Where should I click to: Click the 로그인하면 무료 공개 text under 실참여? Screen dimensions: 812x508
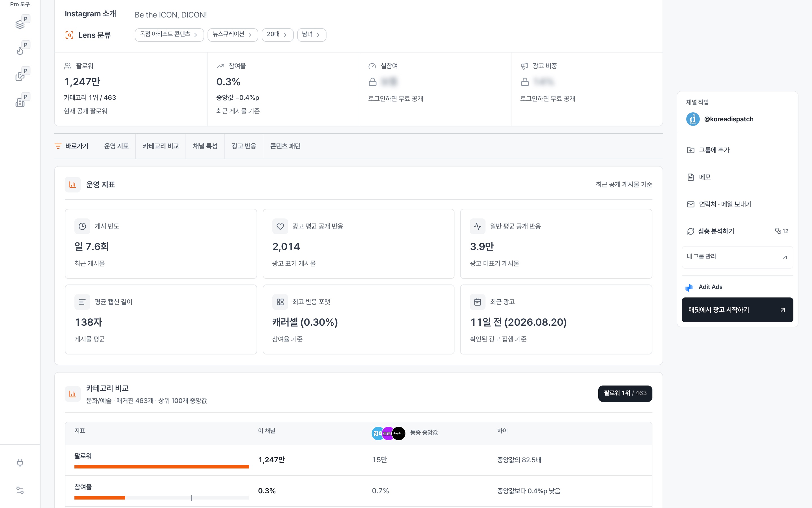396,99
